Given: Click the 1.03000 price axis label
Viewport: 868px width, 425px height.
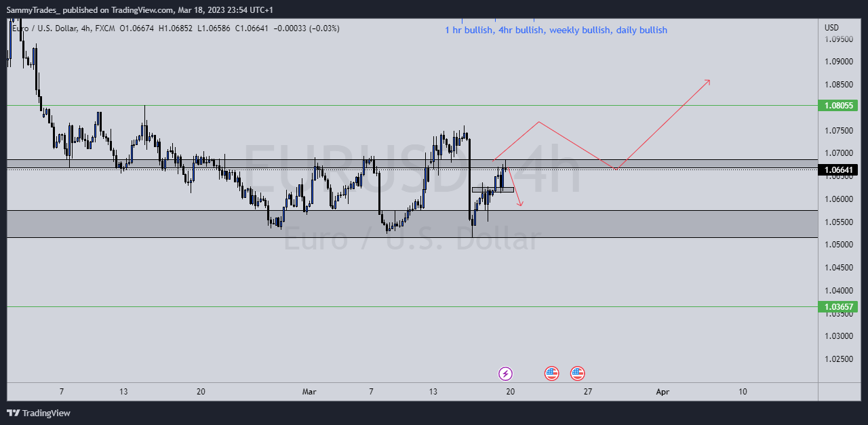Looking at the screenshot, I should click(x=838, y=336).
